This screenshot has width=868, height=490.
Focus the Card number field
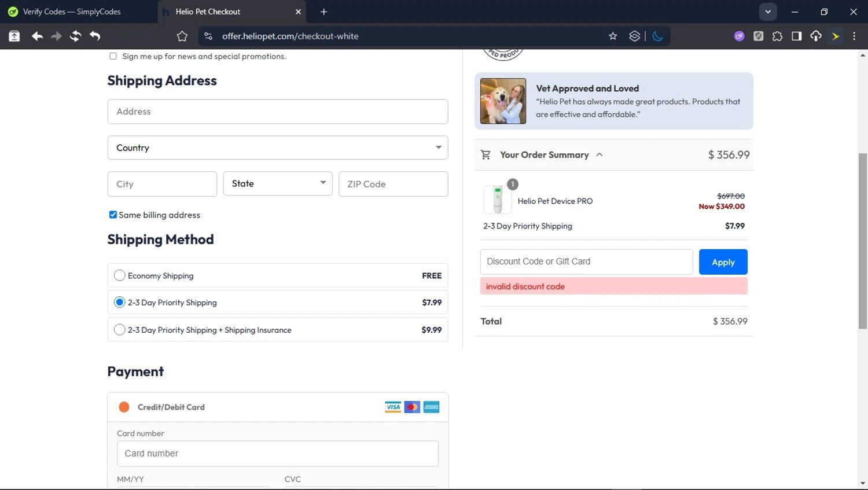point(278,454)
